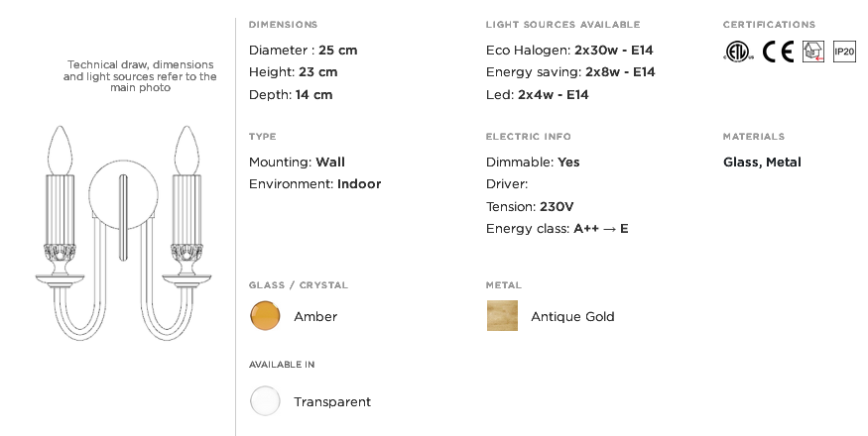Image resolution: width=868 pixels, height=436 pixels.
Task: Click the Light Sources Available heading
Action: point(563,25)
